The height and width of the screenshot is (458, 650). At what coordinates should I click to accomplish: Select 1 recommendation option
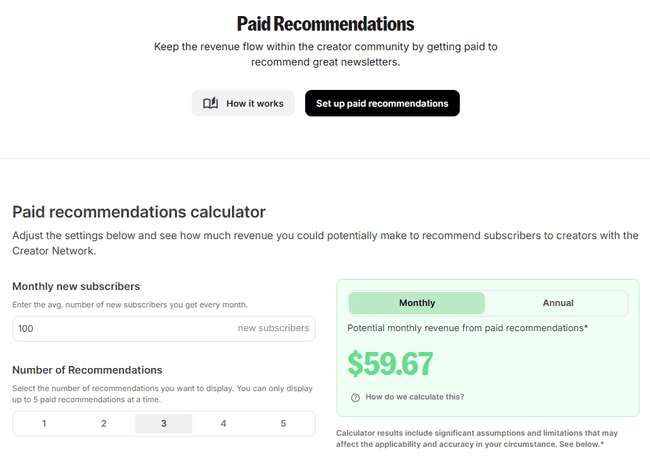(44, 424)
